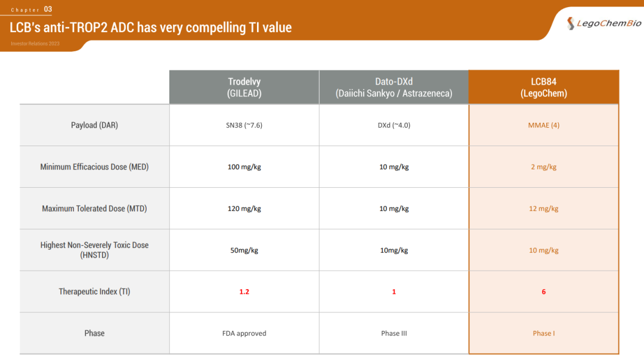Click the Payload (DAR) row label
Viewport: 644px width, 356px height.
94,125
